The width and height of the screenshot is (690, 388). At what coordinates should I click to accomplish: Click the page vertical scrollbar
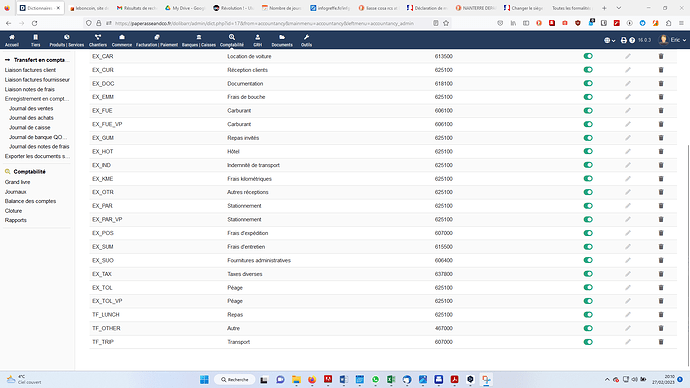pyautogui.click(x=688, y=255)
